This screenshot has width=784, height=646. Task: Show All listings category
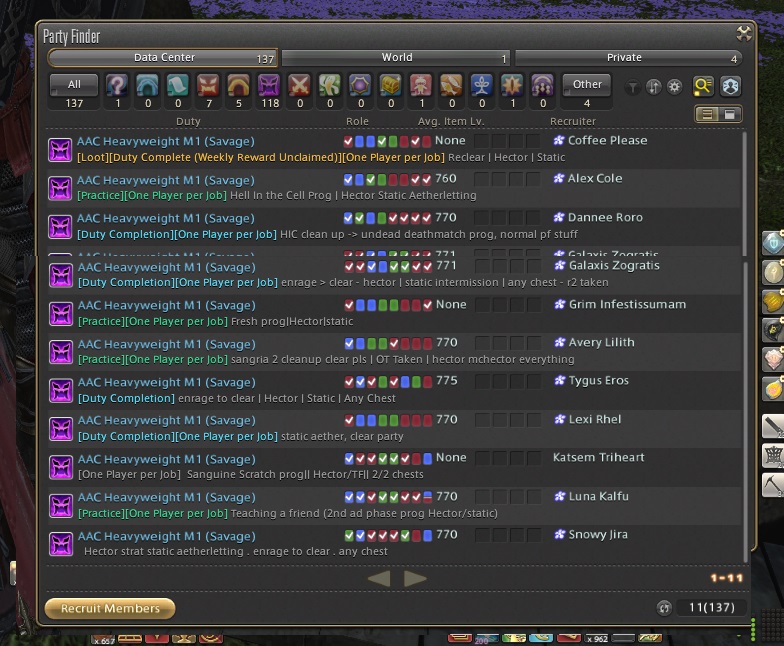click(x=74, y=85)
